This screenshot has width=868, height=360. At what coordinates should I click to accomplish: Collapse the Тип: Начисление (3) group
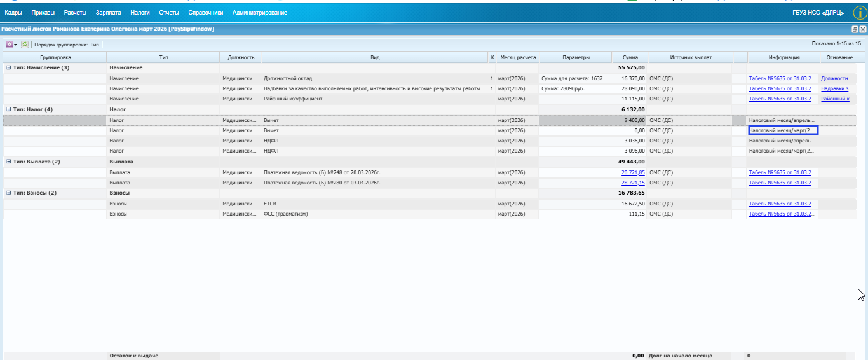tap(8, 67)
